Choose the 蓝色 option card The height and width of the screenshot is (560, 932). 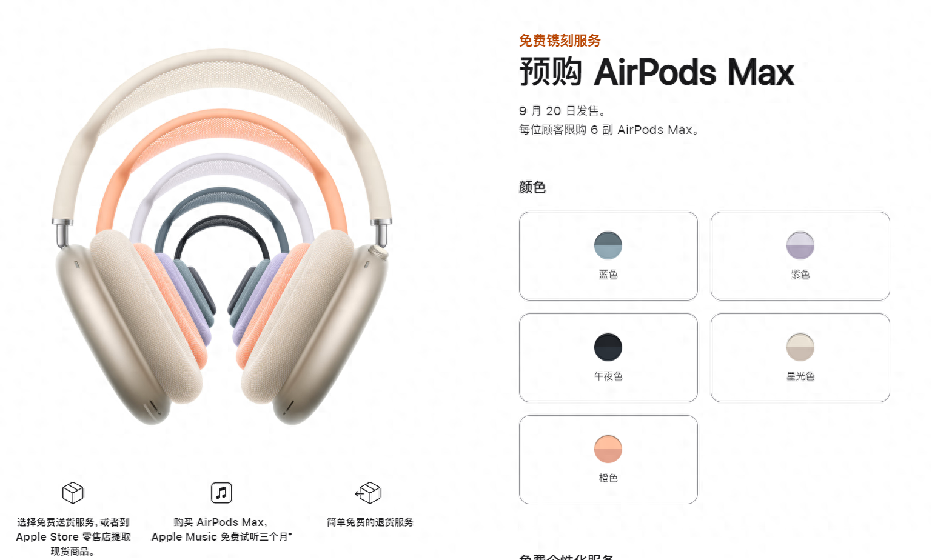tap(608, 256)
